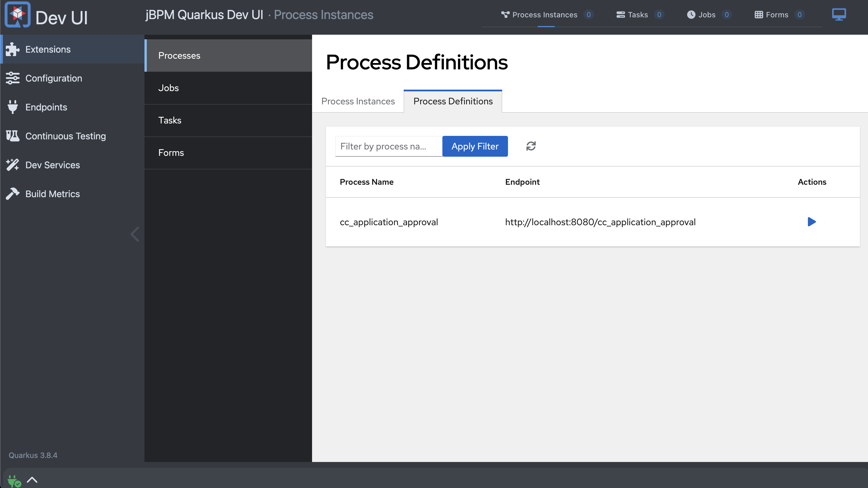Collapse the sidebar with the chevron arrow
The height and width of the screenshot is (488, 868).
(135, 234)
